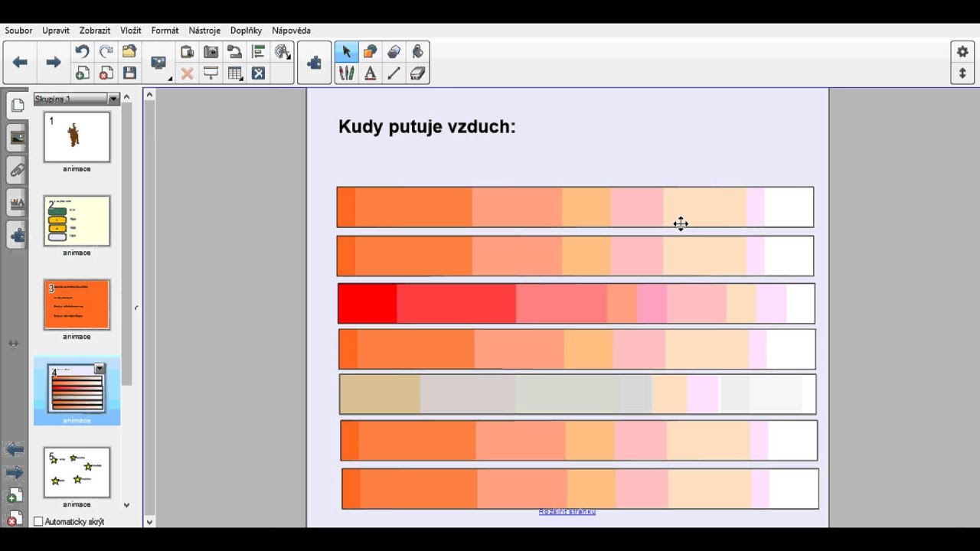980x551 pixels.
Task: Select page 3 orange thumbnail
Action: 77,305
